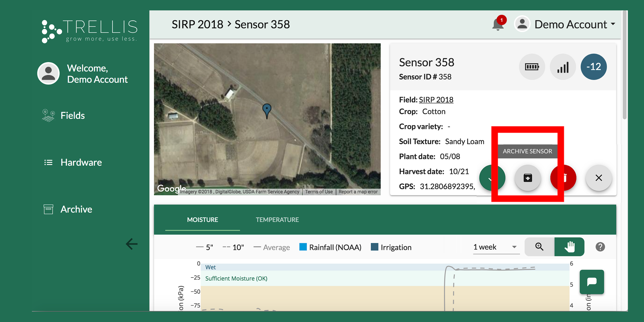
Task: Toggle the Rainfall (NOAA) legend series
Action: 330,247
